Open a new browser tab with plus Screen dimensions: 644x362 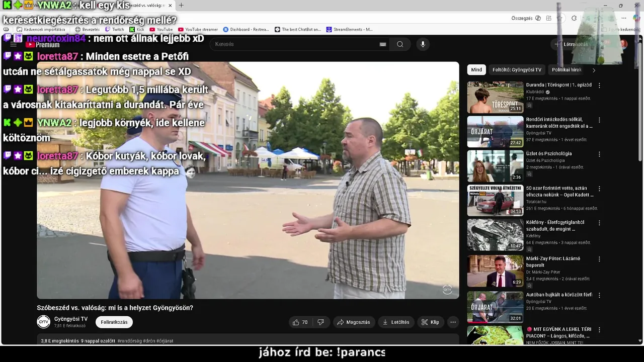(181, 6)
